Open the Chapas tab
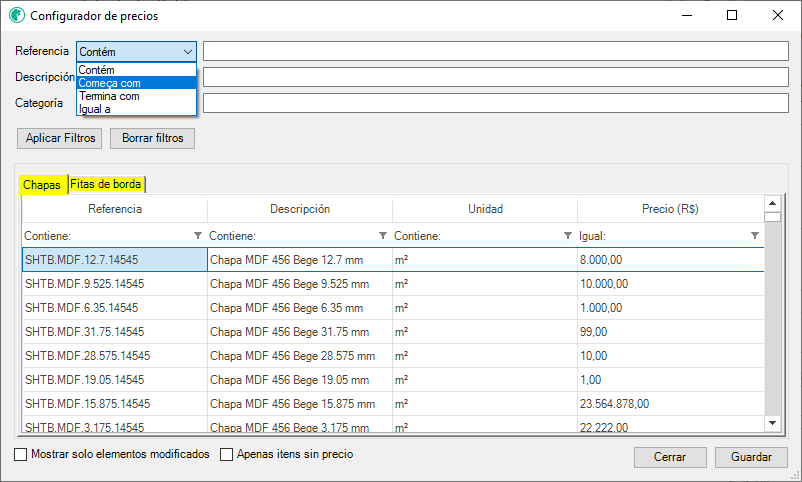Viewport: 802px width, 482px height. 42,185
